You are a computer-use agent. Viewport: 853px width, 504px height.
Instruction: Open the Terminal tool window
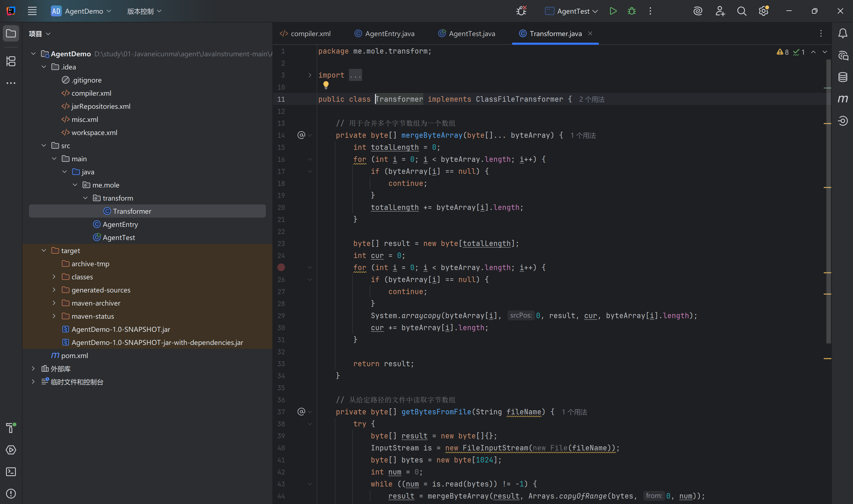(11, 471)
